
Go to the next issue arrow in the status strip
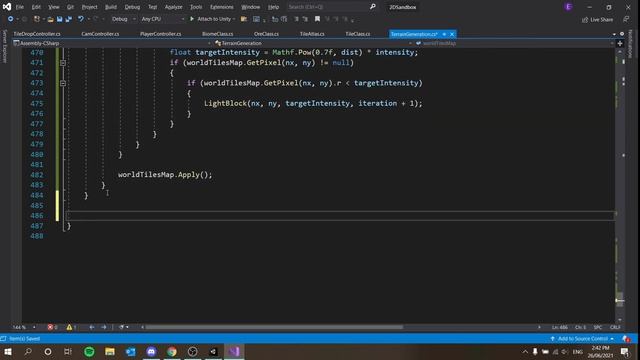104,327
